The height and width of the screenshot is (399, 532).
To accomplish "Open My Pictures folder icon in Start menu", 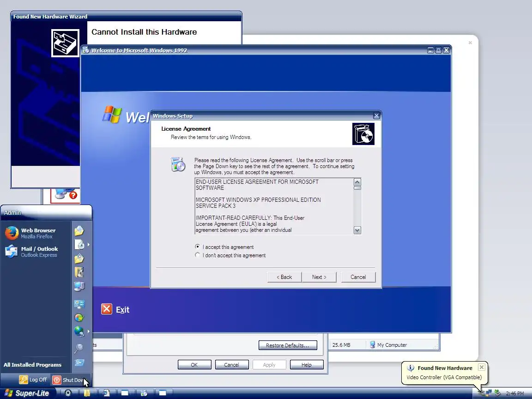I will pyautogui.click(x=79, y=259).
